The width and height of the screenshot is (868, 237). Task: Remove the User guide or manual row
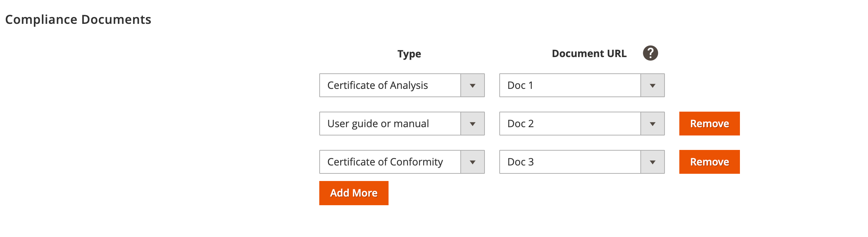click(709, 124)
